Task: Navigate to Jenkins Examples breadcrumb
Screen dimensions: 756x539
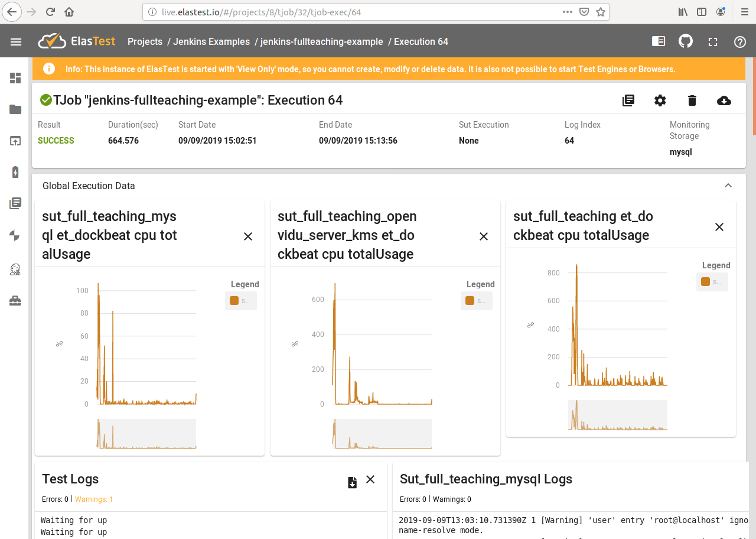Action: [x=211, y=41]
